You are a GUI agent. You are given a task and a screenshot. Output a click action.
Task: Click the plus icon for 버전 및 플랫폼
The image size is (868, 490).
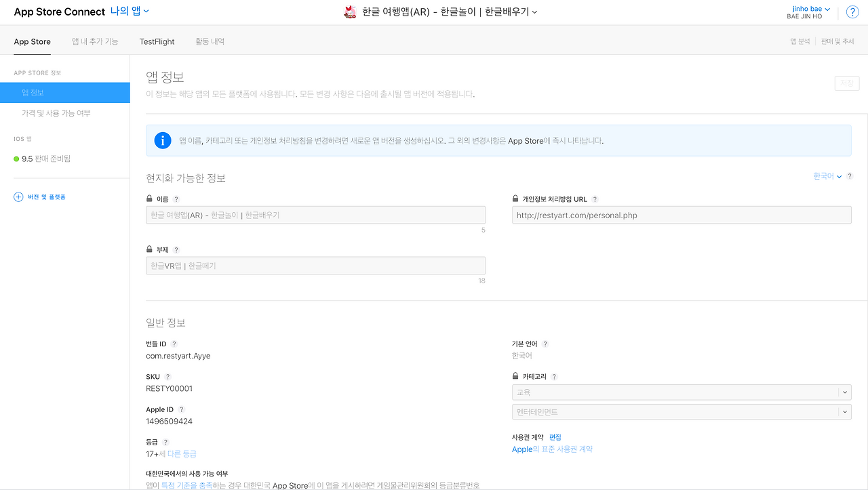pyautogui.click(x=18, y=197)
